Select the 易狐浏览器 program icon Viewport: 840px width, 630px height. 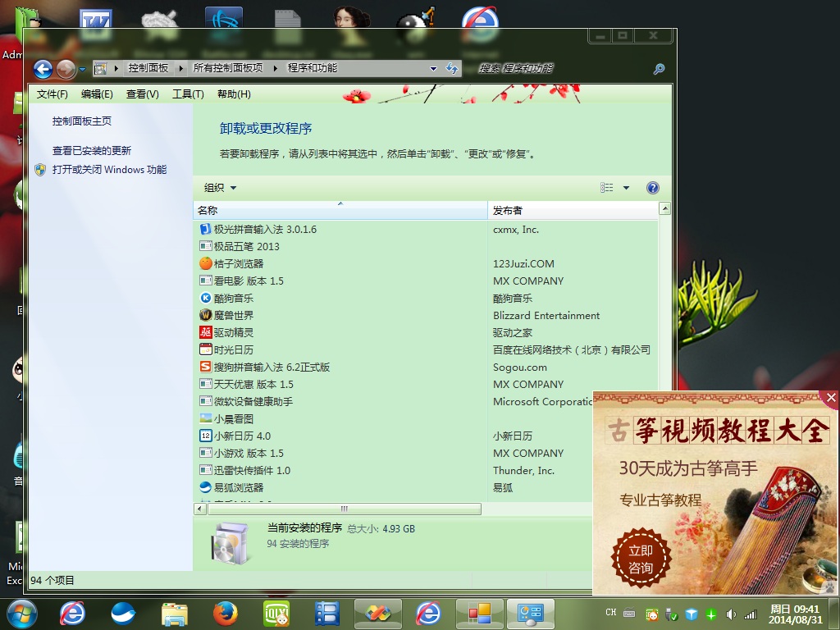206,487
